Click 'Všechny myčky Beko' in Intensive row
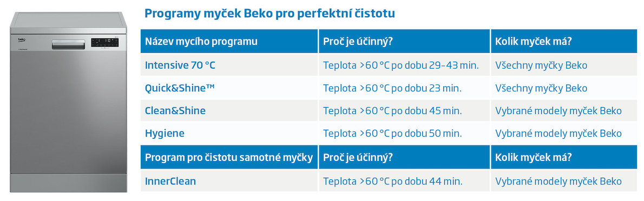Image resolution: width=644 pixels, height=201 pixels. [x=541, y=65]
